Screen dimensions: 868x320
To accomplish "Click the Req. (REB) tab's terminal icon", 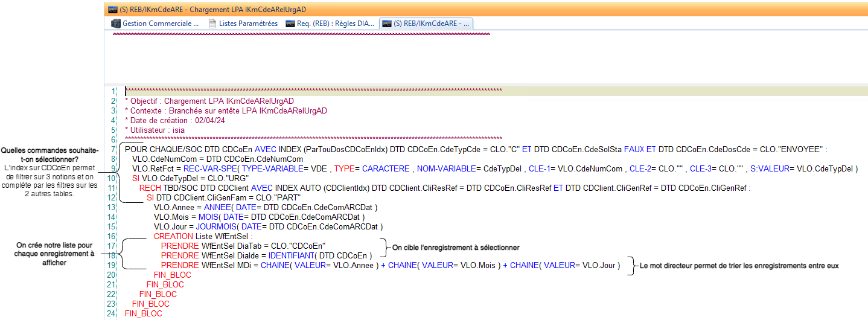I will pyautogui.click(x=290, y=24).
